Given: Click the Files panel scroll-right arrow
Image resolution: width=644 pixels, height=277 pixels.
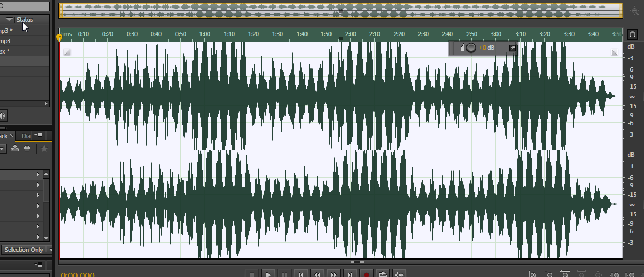Looking at the screenshot, I should tap(46, 104).
